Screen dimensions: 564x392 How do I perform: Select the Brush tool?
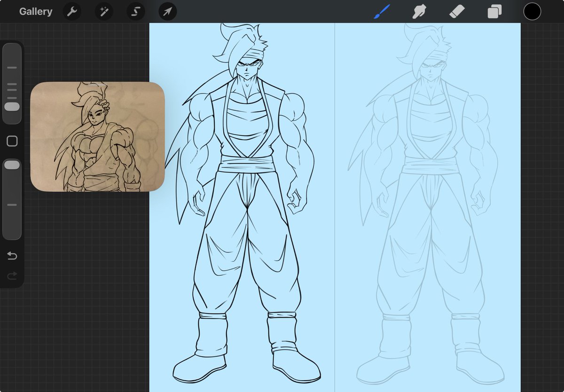(382, 11)
